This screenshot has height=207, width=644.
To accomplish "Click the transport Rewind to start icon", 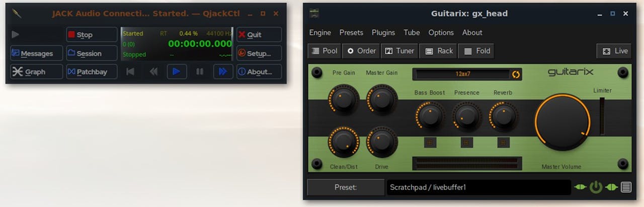I will pos(130,72).
